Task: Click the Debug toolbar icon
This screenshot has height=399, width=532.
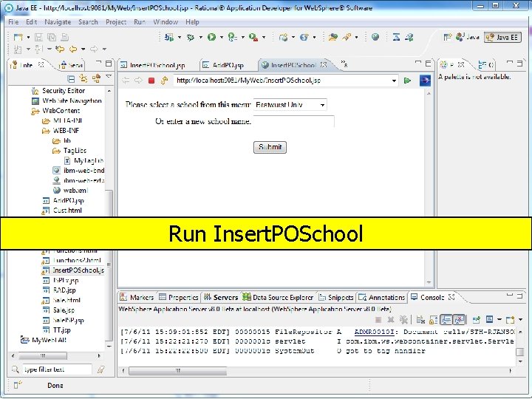Action: click(191, 37)
